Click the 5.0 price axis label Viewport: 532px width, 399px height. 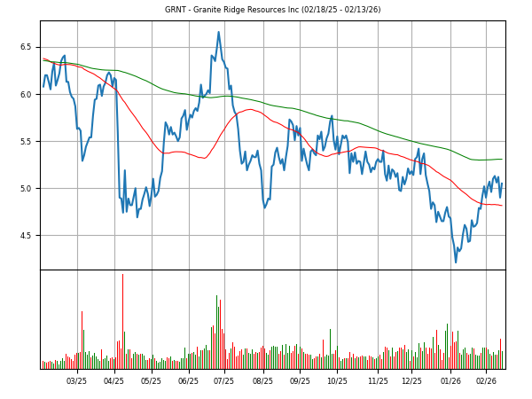point(27,189)
